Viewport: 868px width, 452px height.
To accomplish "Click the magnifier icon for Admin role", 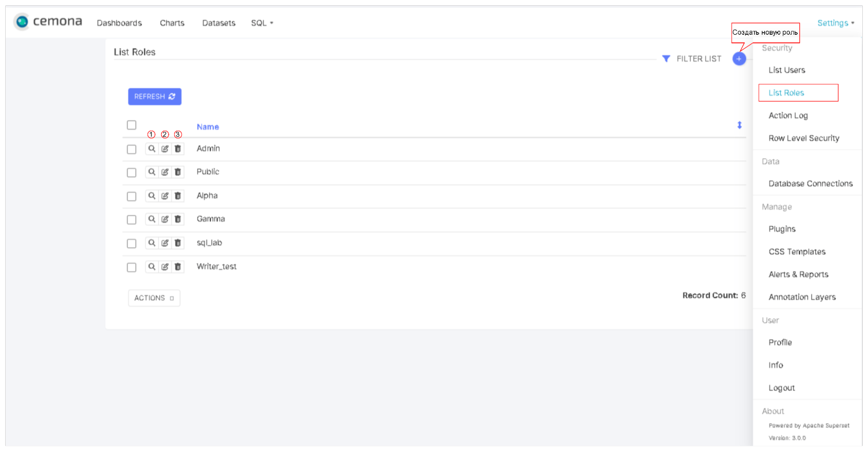I will 152,149.
